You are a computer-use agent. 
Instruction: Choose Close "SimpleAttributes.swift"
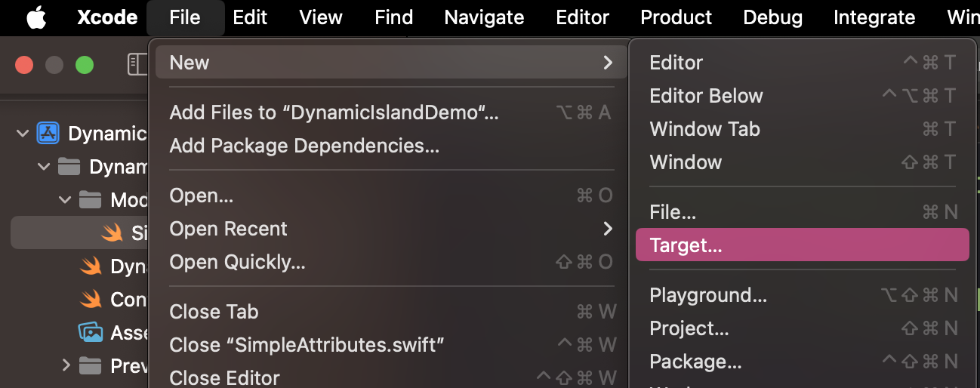(x=390, y=345)
